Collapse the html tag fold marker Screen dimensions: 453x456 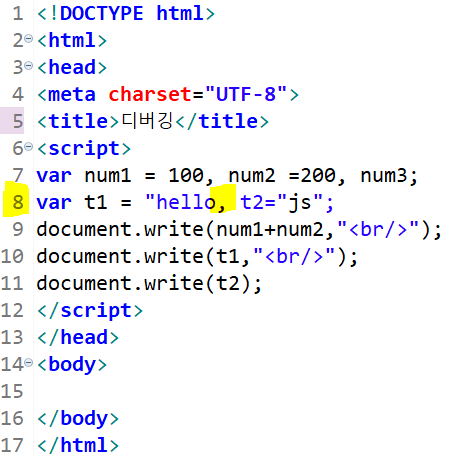click(29, 39)
